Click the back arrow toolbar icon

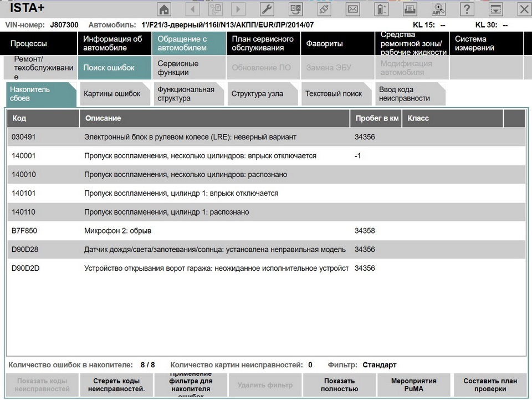(192, 9)
